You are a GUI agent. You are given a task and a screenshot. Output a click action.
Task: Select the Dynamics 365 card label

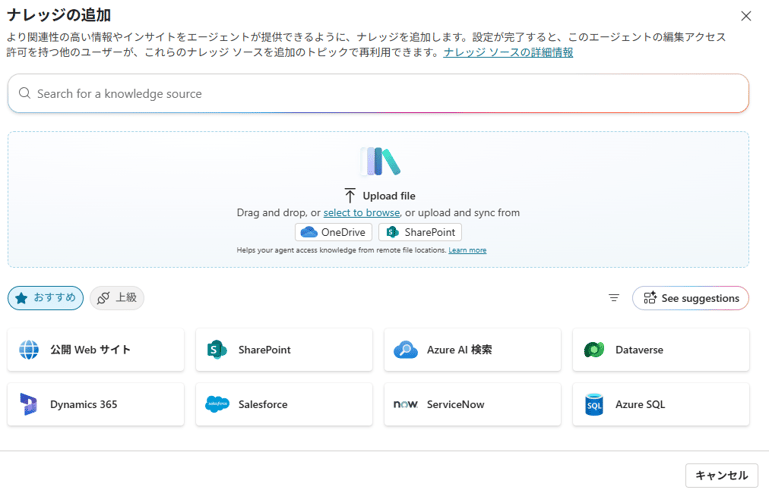83,404
